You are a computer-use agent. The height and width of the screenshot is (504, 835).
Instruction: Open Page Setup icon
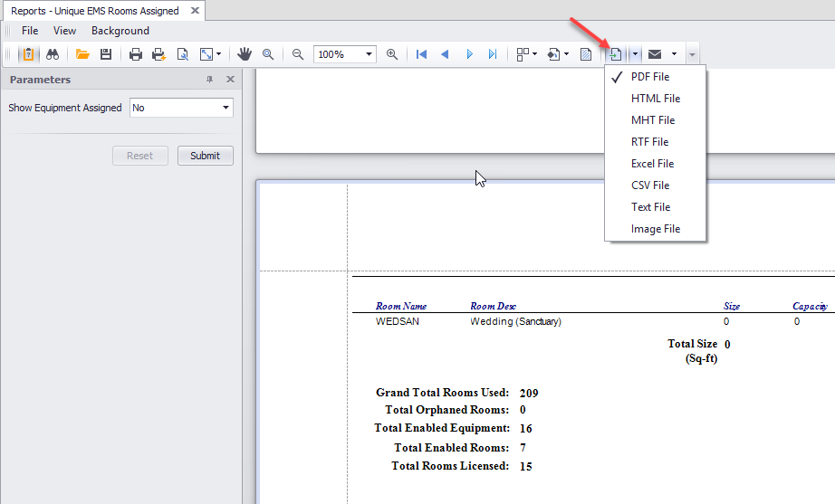coord(183,54)
